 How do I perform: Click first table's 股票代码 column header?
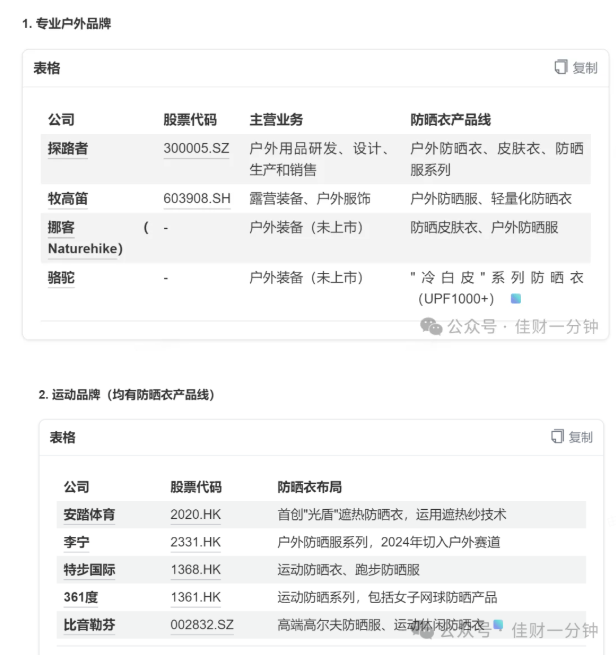[x=190, y=120]
